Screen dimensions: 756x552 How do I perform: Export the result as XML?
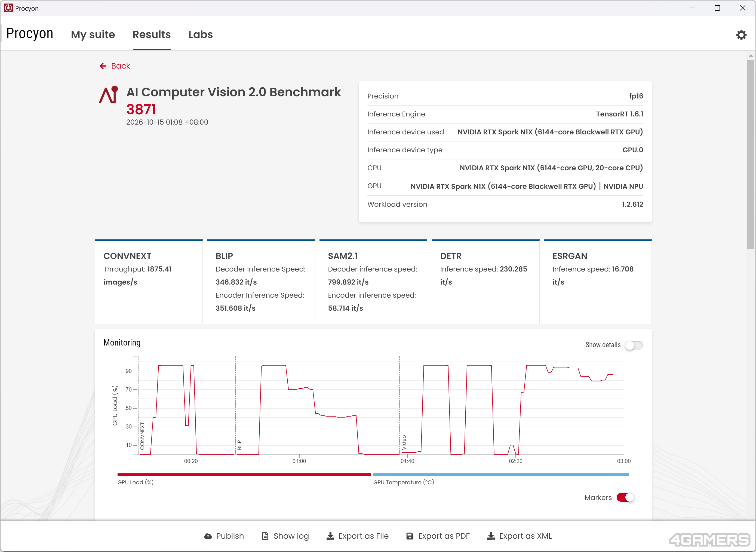click(525, 536)
